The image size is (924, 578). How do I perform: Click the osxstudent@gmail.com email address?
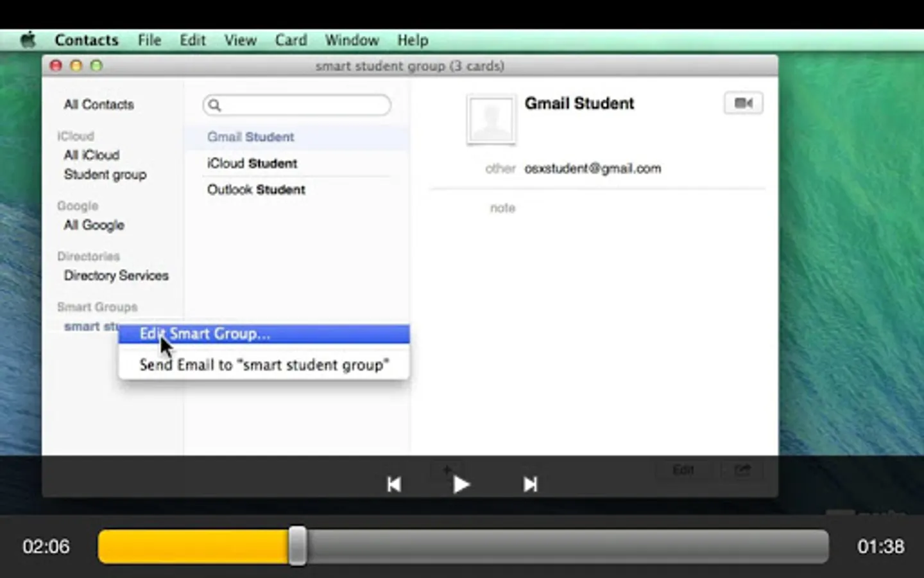coord(593,168)
